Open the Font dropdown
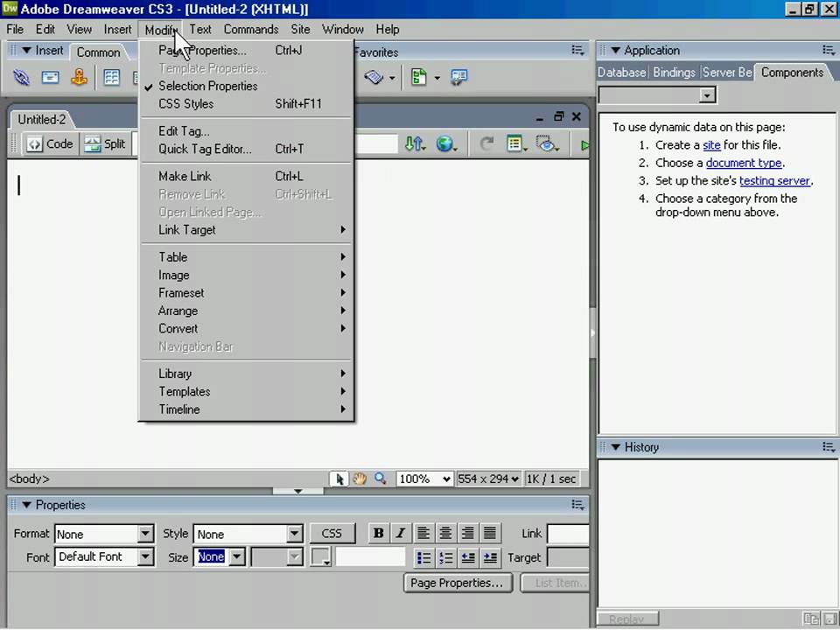The width and height of the screenshot is (840, 630). (104, 557)
